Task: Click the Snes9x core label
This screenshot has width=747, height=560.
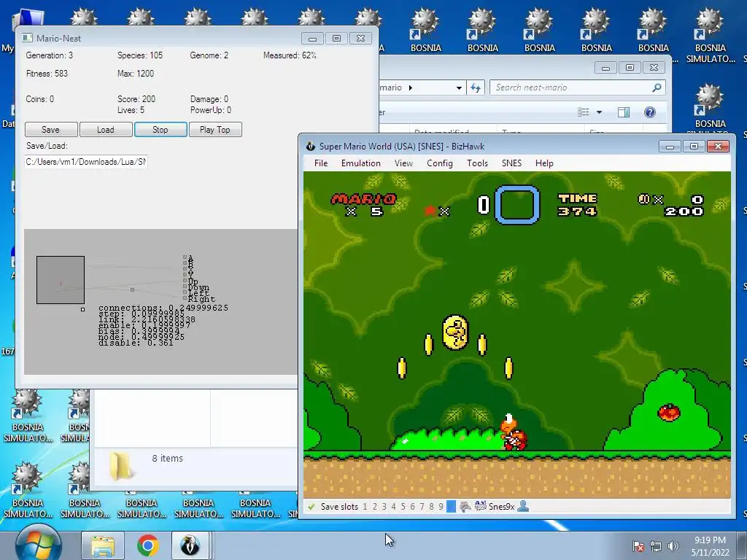Action: (501, 507)
